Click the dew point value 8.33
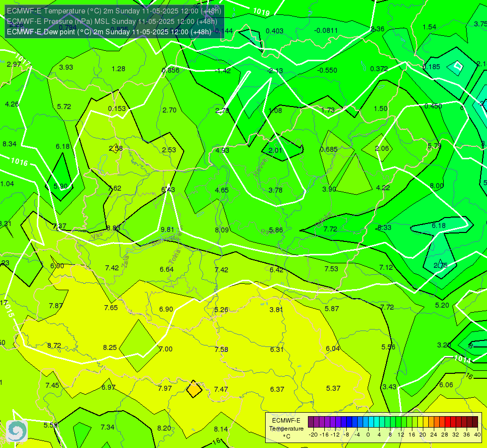487x448 pixels. click(384, 227)
